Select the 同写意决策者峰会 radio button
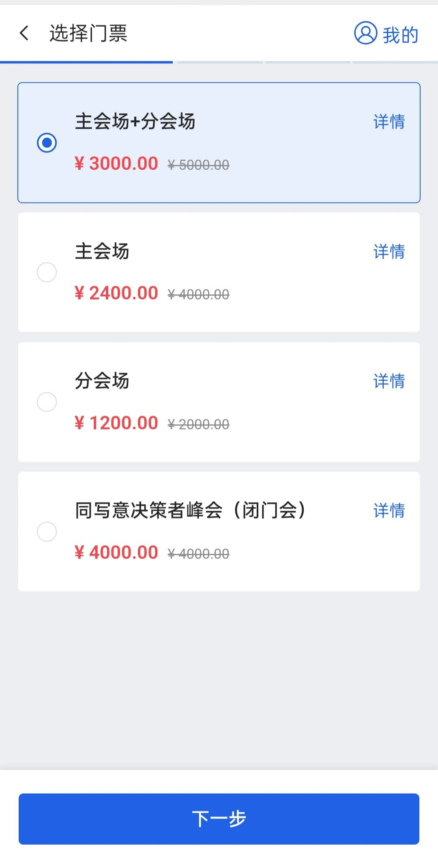This screenshot has height=868, width=438. (x=47, y=531)
